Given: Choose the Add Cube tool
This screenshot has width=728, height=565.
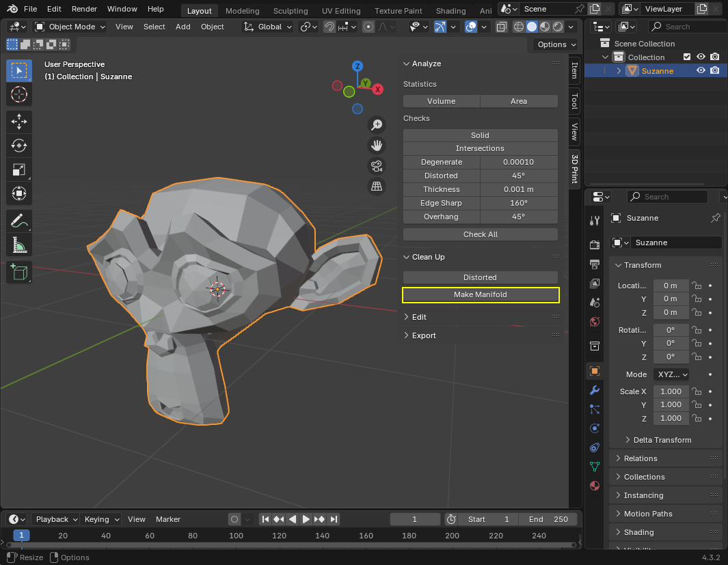Looking at the screenshot, I should point(19,272).
